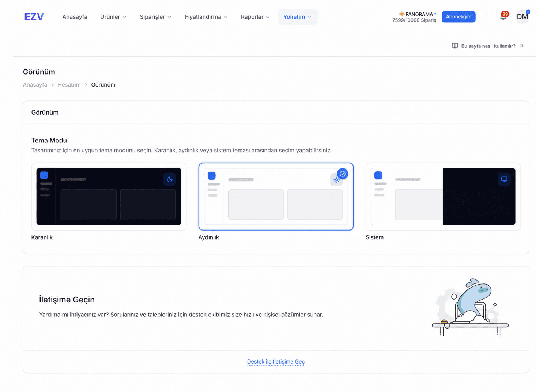Click the moon icon on dark preview
The height and width of the screenshot is (392, 536).
170,179
